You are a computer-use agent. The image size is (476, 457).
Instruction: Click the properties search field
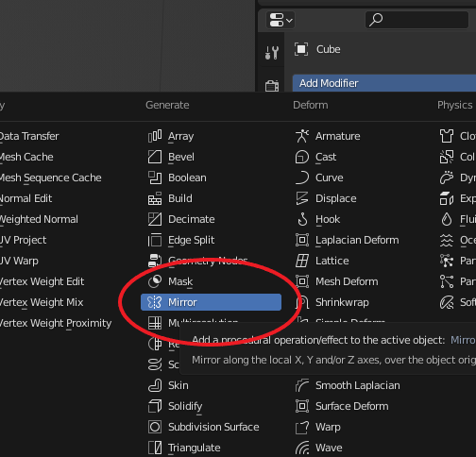point(416,20)
